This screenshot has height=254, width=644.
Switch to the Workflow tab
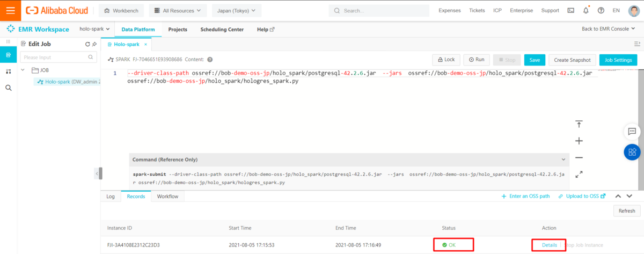pyautogui.click(x=167, y=197)
